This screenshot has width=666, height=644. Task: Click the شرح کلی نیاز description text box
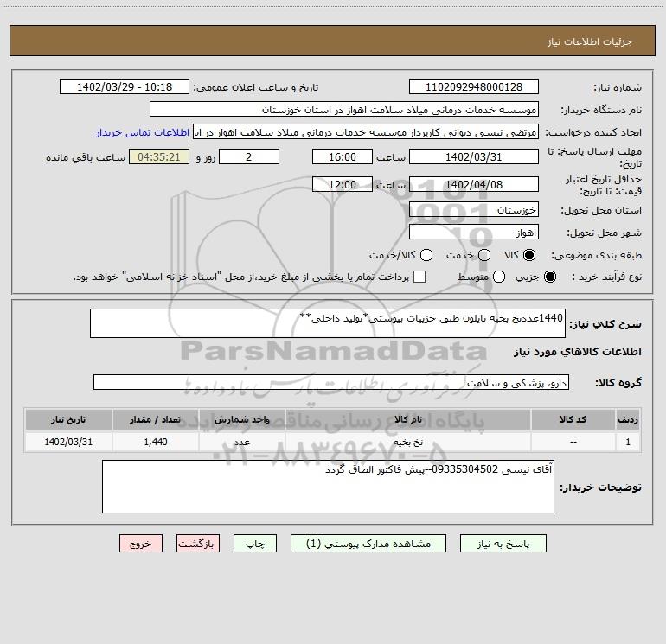[328, 323]
